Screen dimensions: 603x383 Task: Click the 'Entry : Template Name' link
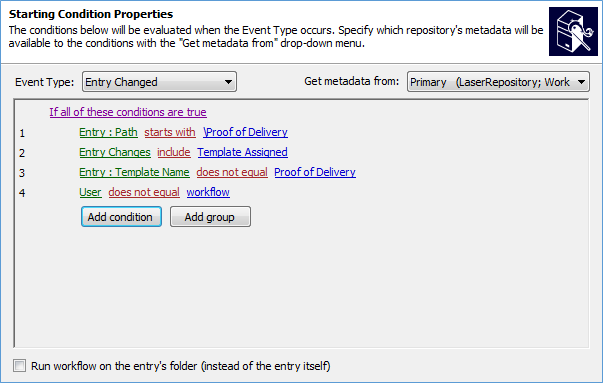134,172
